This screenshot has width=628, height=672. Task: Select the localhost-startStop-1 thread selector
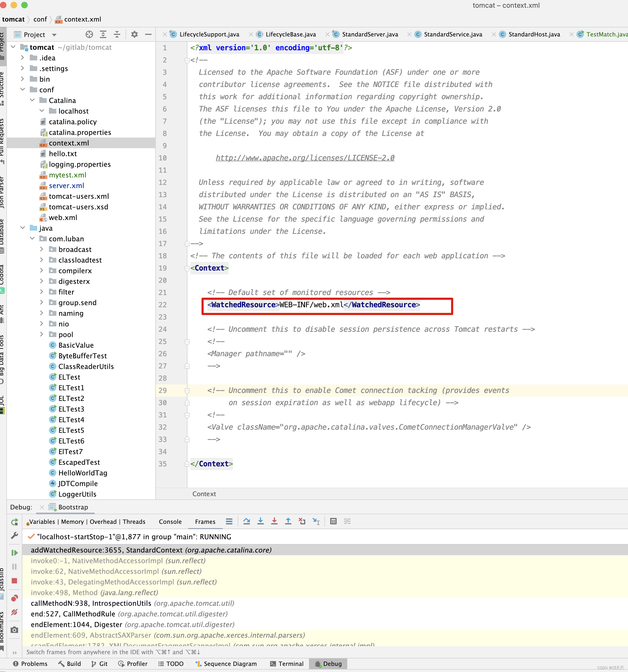click(x=134, y=537)
